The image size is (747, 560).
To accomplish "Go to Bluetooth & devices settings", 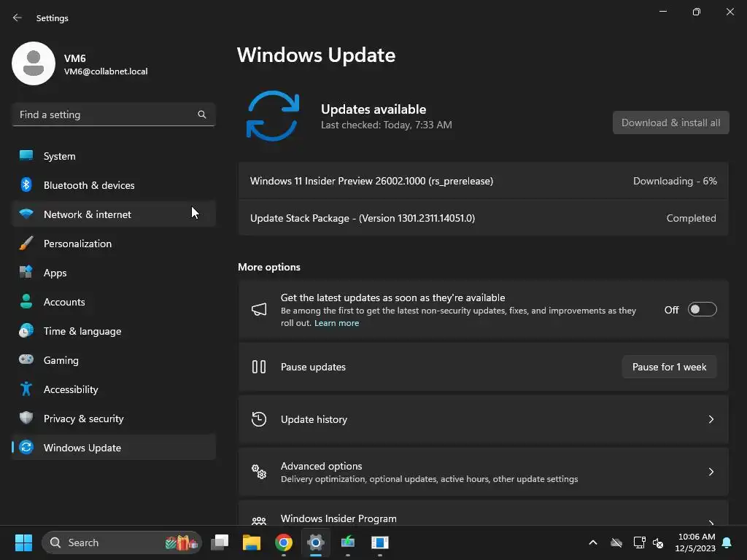I will tap(114, 184).
